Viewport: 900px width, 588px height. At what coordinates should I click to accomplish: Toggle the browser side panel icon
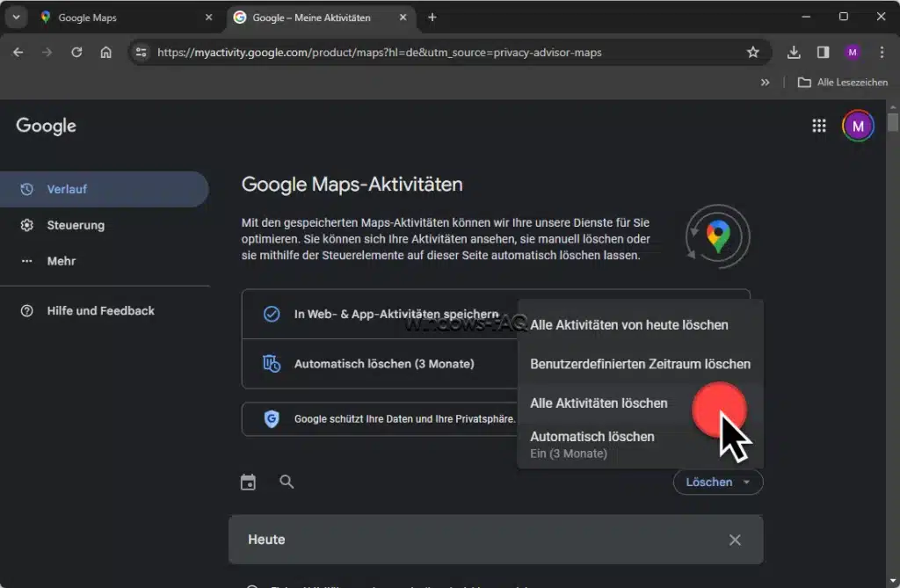(823, 52)
